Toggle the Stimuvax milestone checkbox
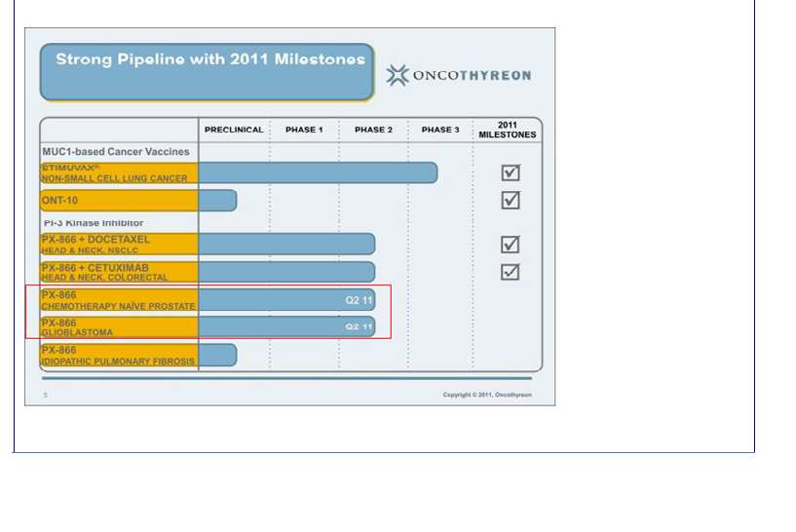 [511, 172]
